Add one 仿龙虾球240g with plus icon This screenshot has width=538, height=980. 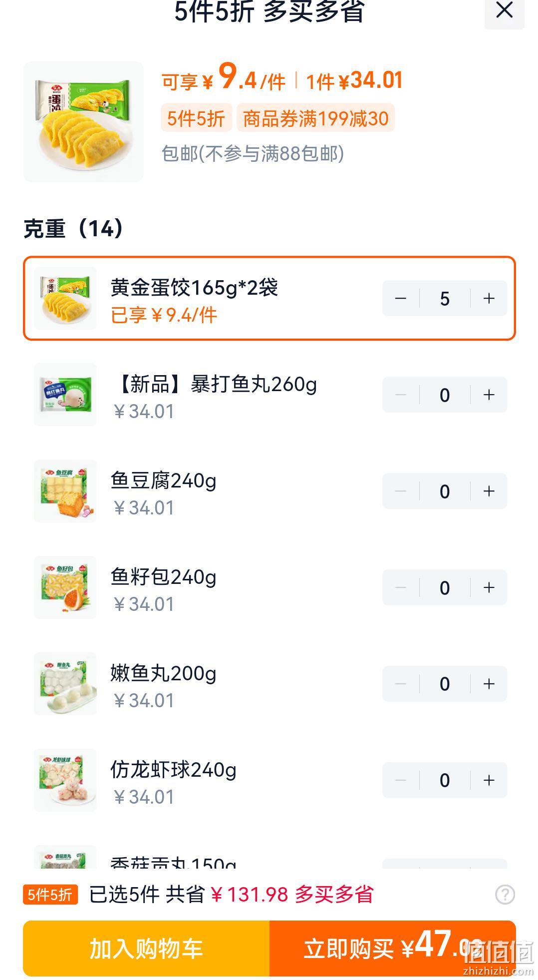[x=489, y=780]
